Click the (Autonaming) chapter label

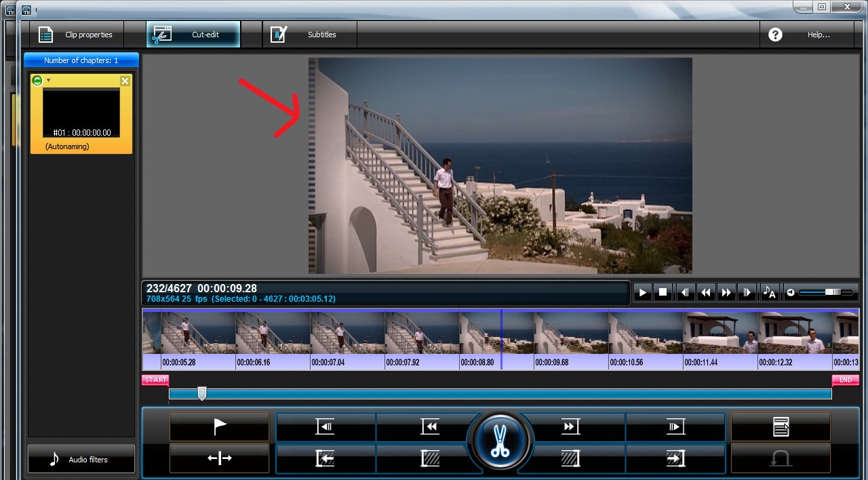pos(67,146)
